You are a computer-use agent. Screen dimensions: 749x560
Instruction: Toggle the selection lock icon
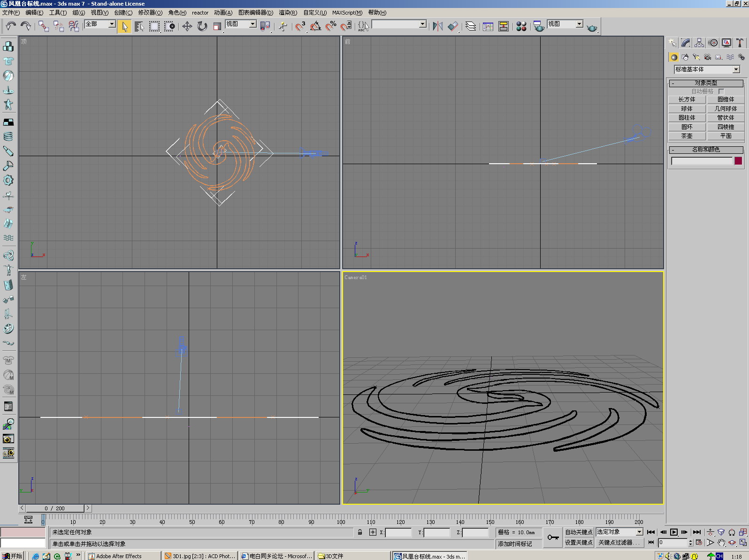click(x=360, y=532)
